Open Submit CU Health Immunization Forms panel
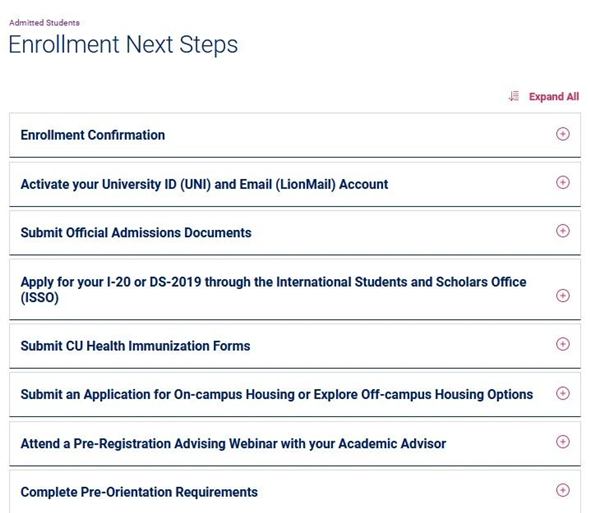This screenshot has width=590, height=513. click(295, 346)
